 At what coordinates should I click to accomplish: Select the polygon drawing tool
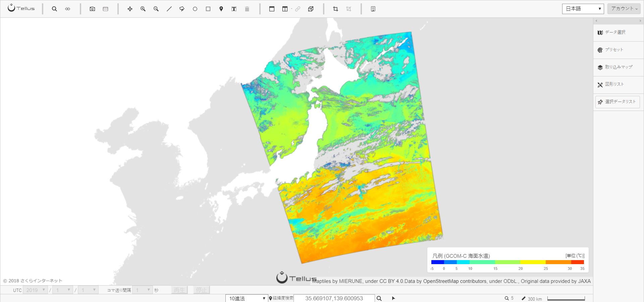[182, 9]
